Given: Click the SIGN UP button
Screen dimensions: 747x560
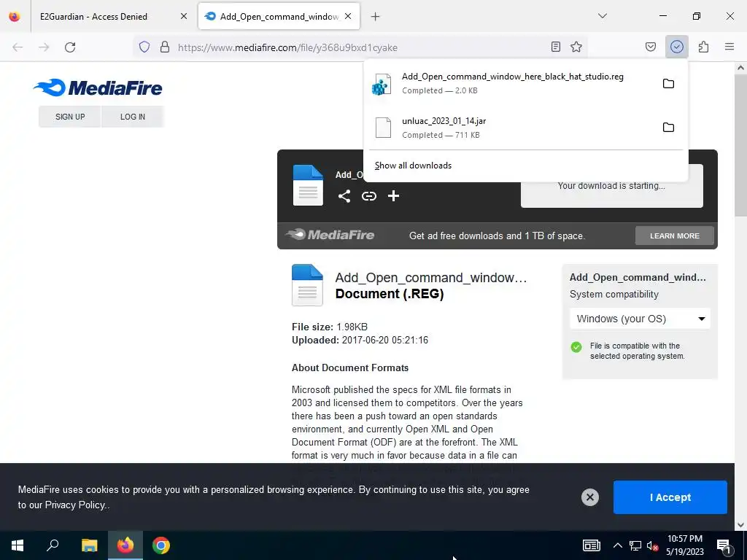Looking at the screenshot, I should tap(69, 117).
